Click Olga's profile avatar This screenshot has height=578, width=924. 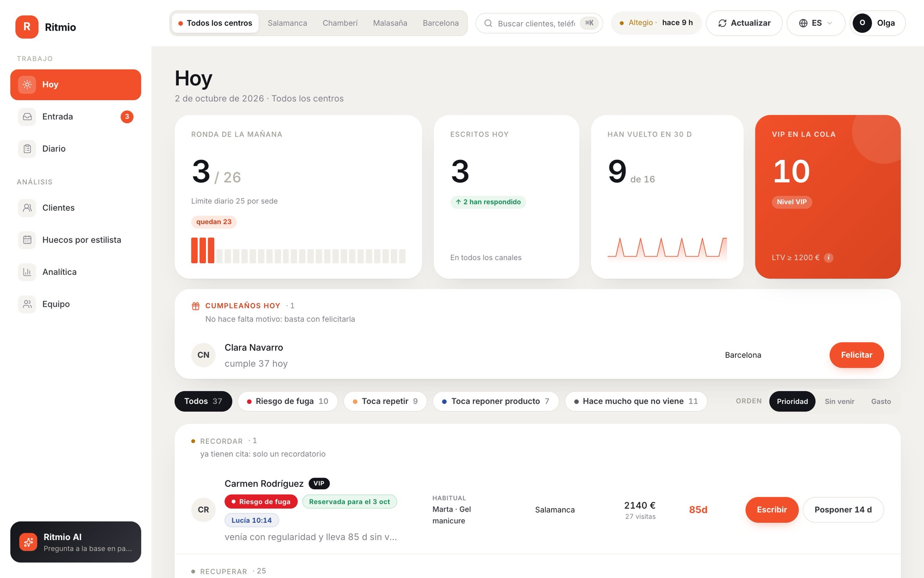click(x=862, y=23)
